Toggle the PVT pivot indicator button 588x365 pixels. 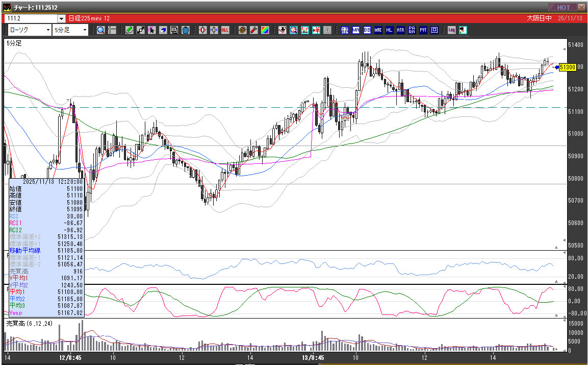(423, 30)
